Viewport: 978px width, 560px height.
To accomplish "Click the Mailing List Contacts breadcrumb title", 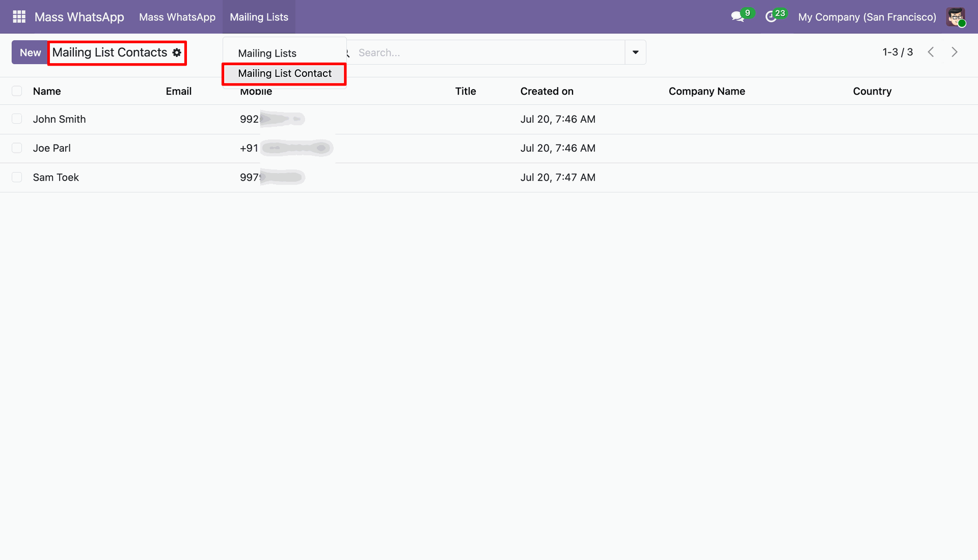I will tap(110, 52).
